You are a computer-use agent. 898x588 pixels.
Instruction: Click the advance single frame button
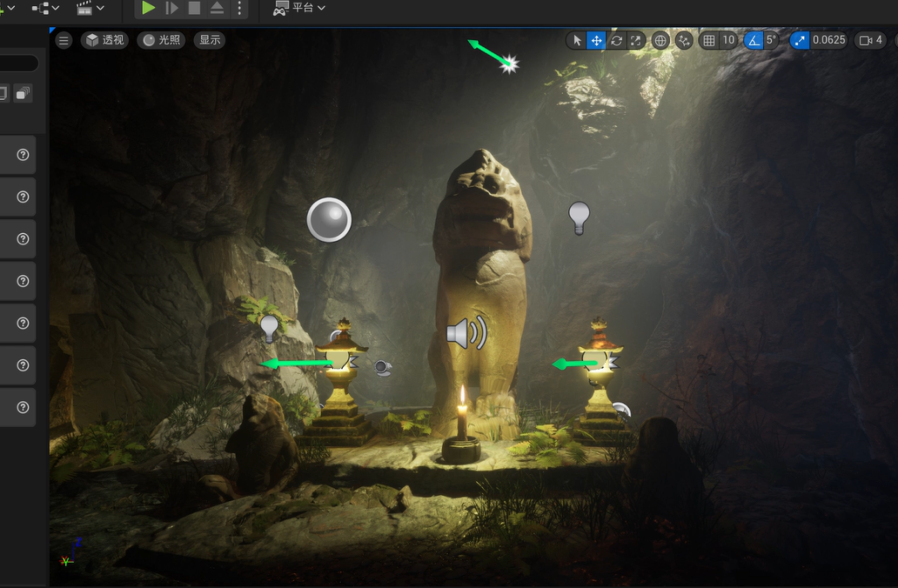[x=171, y=7]
